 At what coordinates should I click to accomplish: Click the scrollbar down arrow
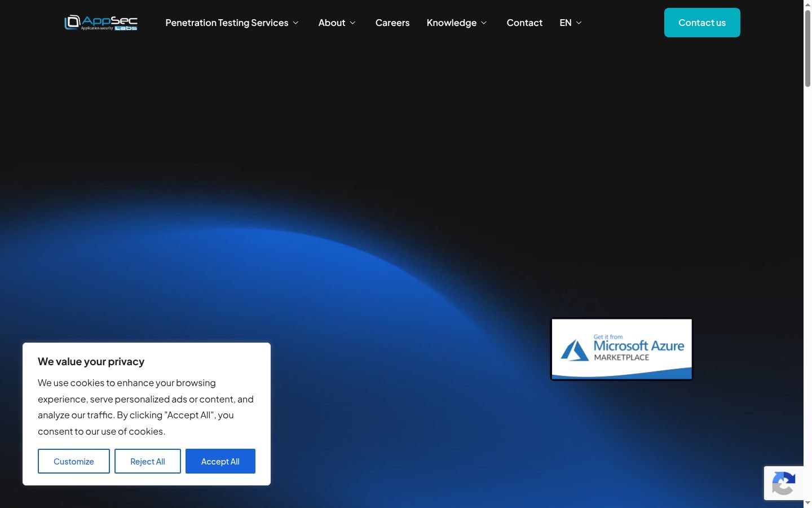point(807,503)
